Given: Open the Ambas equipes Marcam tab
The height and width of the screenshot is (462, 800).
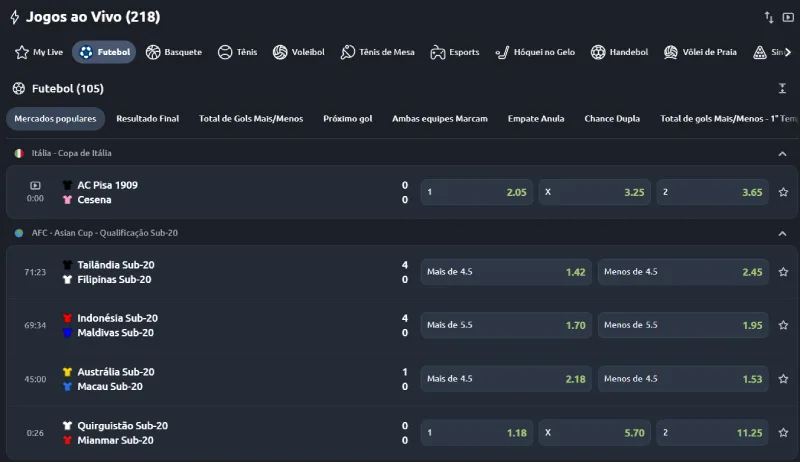Looking at the screenshot, I should click(x=439, y=119).
